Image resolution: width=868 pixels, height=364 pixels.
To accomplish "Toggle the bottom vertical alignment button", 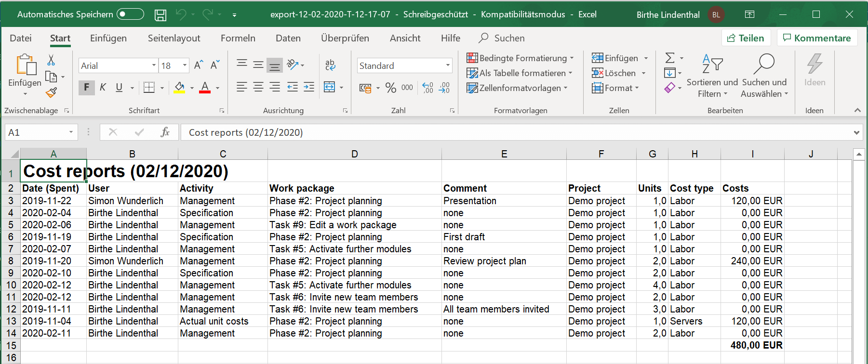I will tap(275, 65).
